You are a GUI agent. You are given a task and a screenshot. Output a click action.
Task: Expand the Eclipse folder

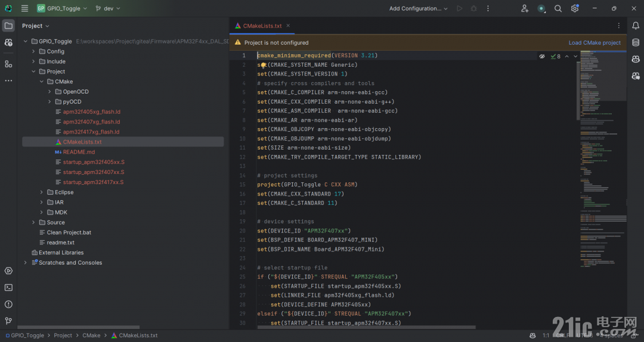click(42, 192)
